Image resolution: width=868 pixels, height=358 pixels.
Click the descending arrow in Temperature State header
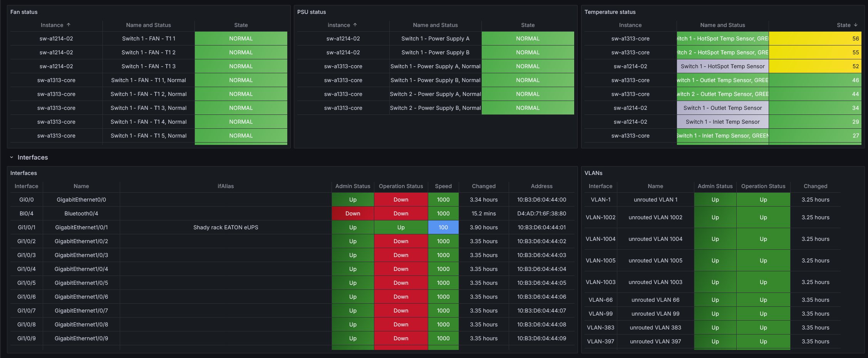(x=856, y=25)
